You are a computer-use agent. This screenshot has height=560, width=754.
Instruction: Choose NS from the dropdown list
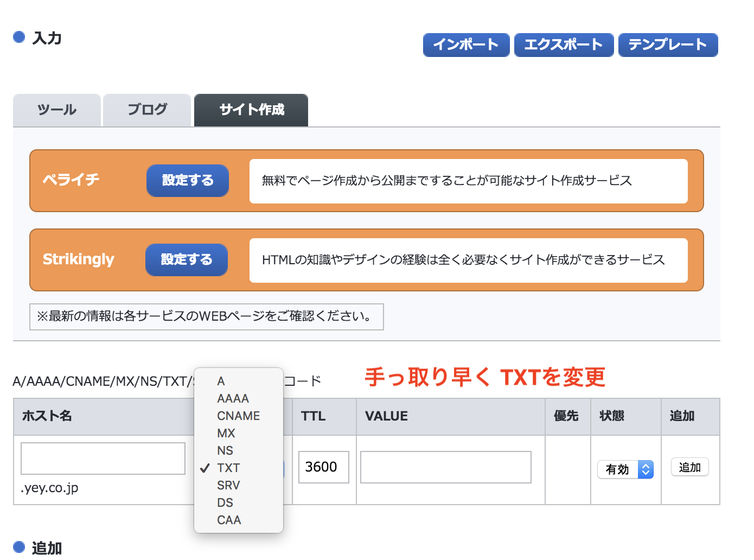[x=225, y=450]
